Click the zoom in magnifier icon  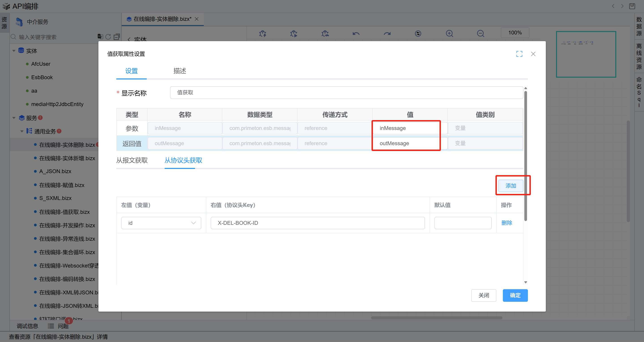pyautogui.click(x=449, y=33)
